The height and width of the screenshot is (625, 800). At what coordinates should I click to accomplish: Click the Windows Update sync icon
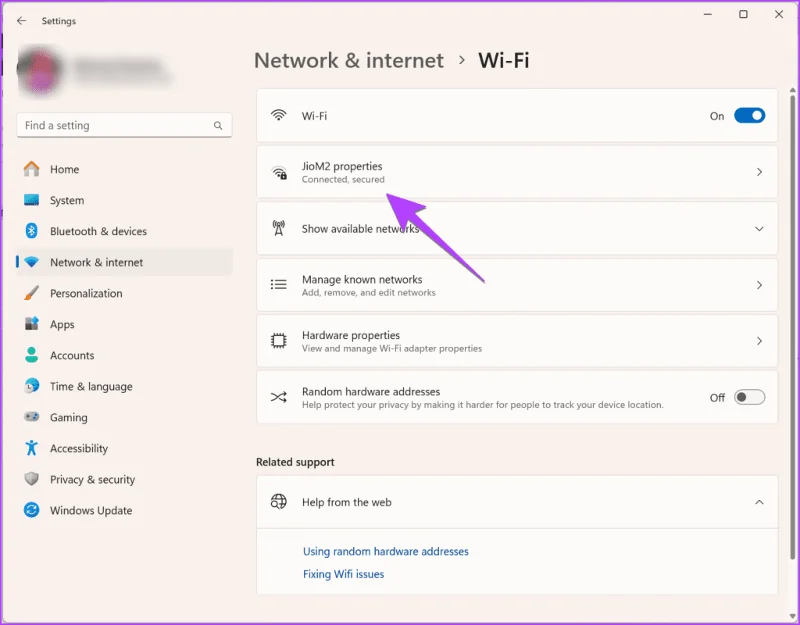[32, 510]
